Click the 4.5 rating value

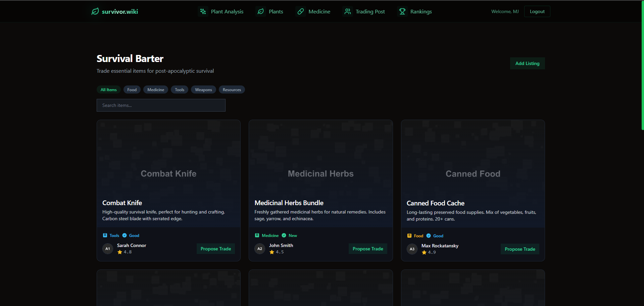click(280, 252)
